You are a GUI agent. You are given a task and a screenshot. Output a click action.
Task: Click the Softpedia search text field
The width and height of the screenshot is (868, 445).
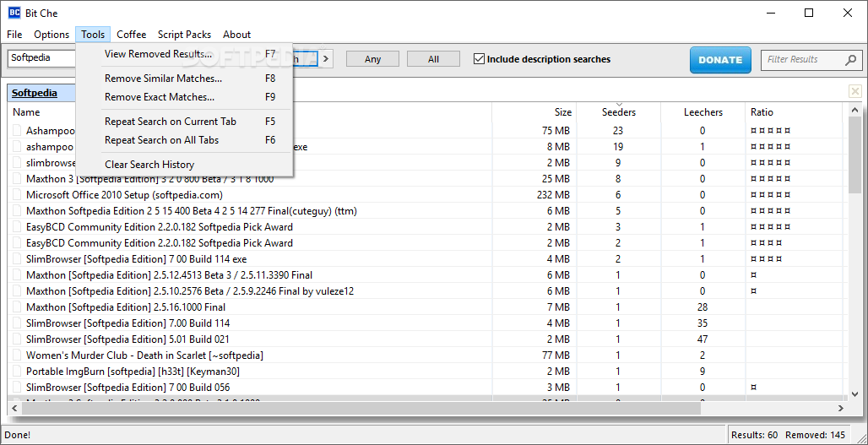click(x=41, y=57)
